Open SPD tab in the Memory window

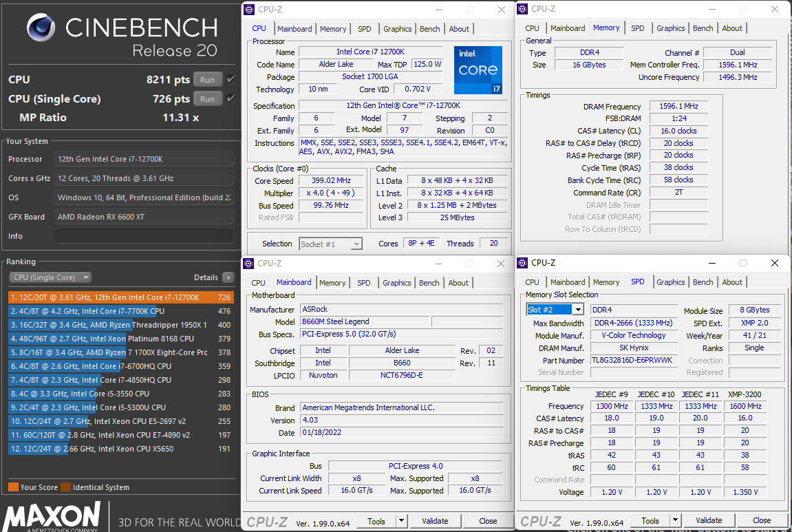point(637,28)
